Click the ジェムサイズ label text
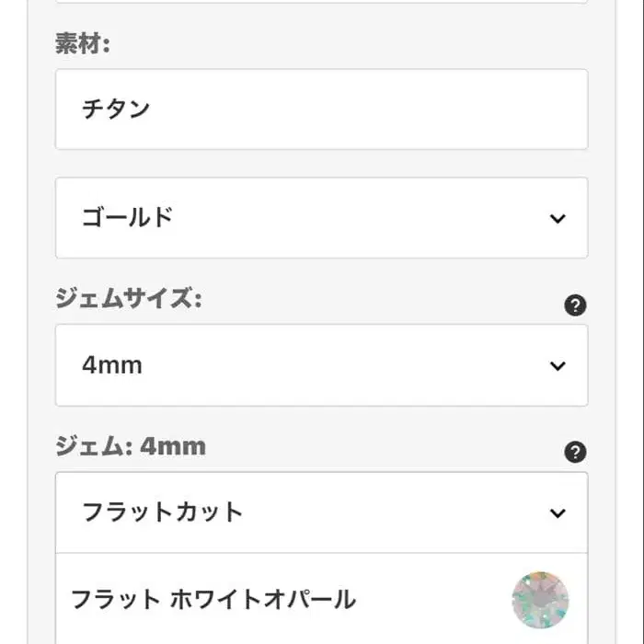 coord(127,299)
